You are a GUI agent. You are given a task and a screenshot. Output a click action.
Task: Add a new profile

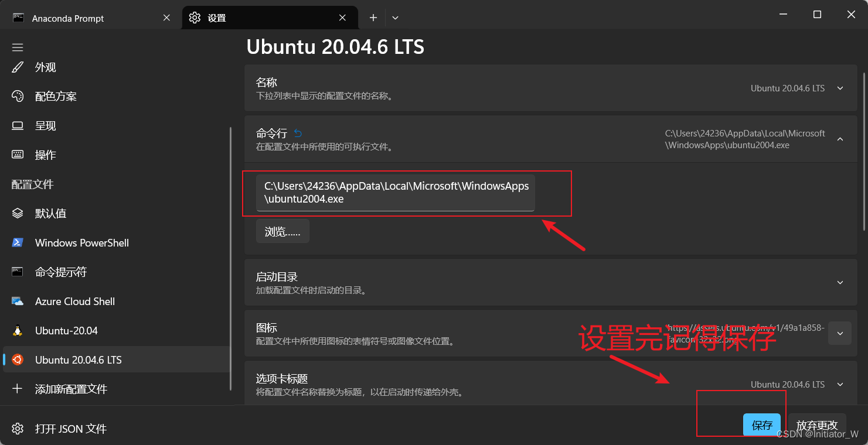[116, 389]
